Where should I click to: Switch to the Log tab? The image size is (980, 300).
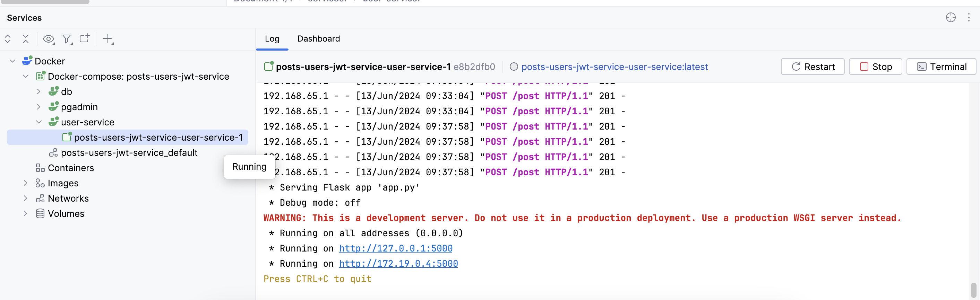pos(272,39)
